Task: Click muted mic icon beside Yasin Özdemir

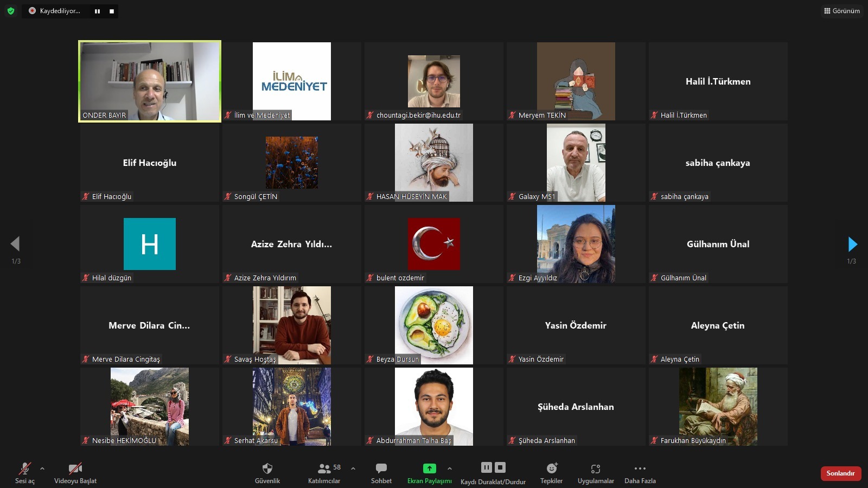Action: coord(512,359)
